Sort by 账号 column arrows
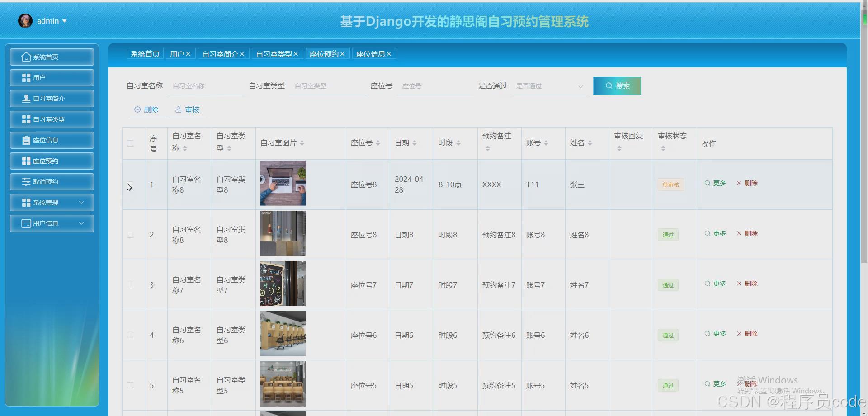 (x=546, y=143)
